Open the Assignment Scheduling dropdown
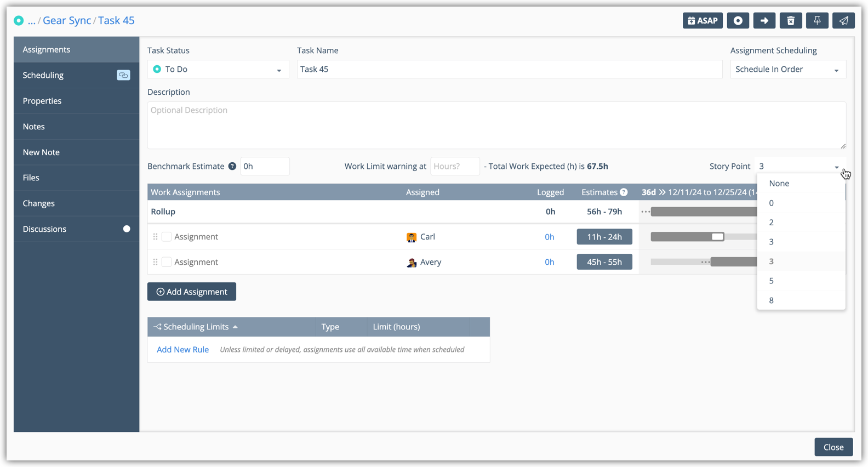The image size is (868, 467). point(787,70)
